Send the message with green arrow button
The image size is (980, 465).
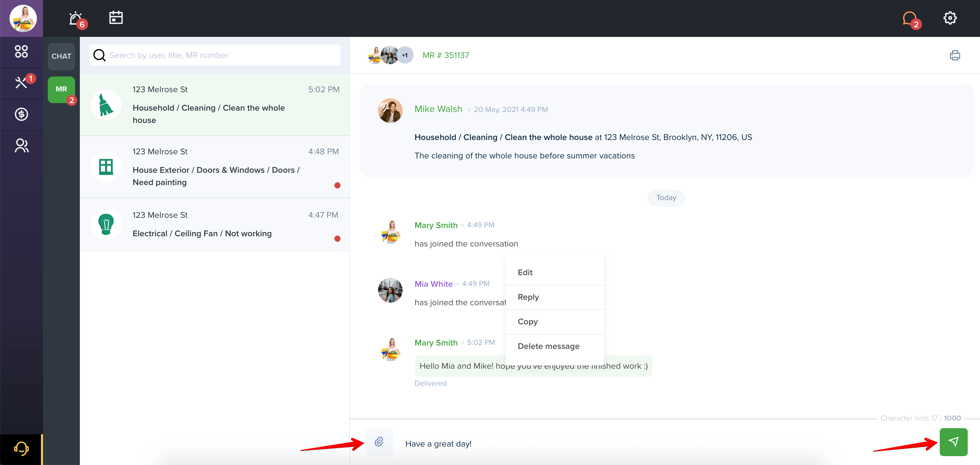tap(953, 442)
